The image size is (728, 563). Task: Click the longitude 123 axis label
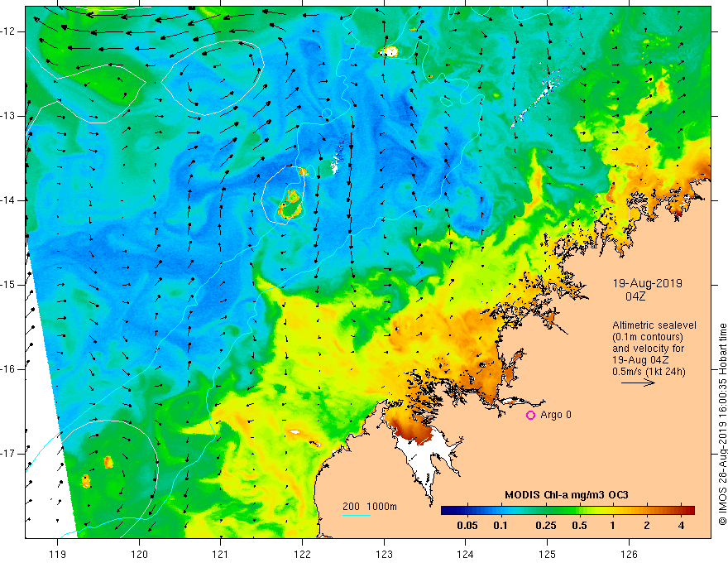tap(384, 554)
